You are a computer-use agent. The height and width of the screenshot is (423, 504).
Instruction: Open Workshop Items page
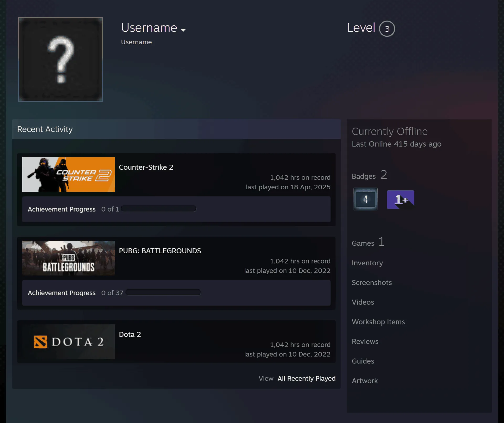(378, 322)
